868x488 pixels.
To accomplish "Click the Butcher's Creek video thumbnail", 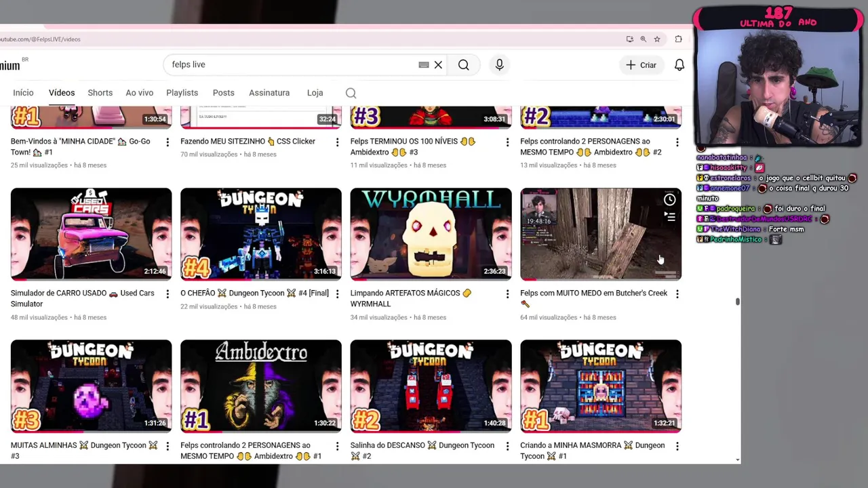I will point(600,234).
